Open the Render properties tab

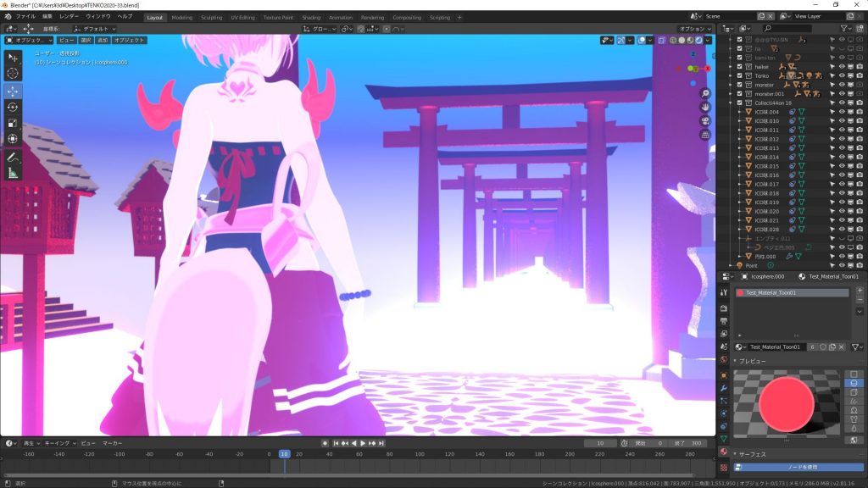[x=724, y=308]
